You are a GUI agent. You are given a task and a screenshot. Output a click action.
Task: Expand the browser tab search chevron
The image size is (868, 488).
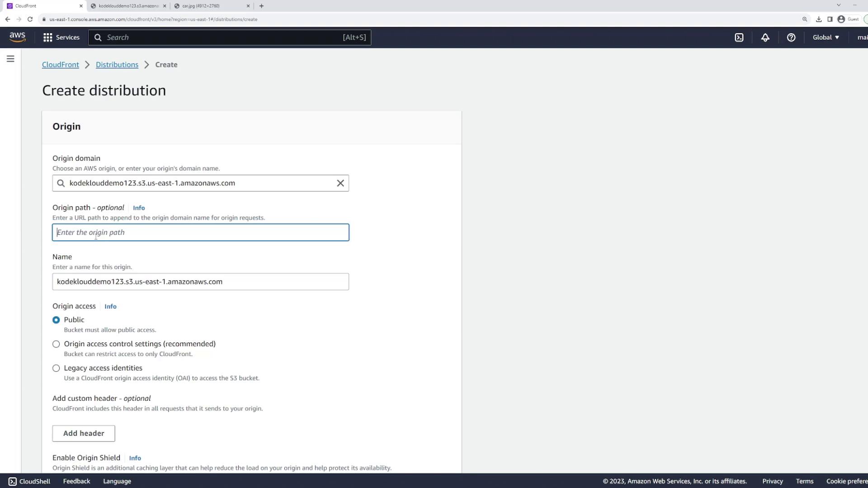pyautogui.click(x=839, y=5)
